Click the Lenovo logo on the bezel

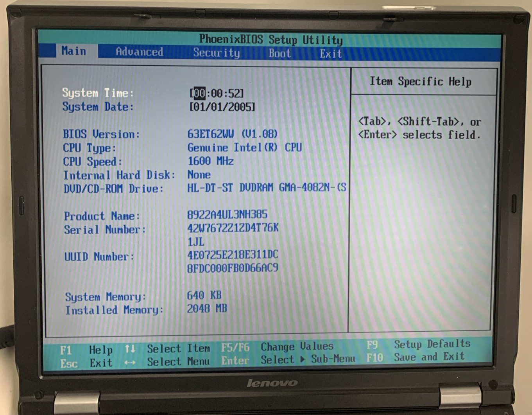click(x=272, y=383)
